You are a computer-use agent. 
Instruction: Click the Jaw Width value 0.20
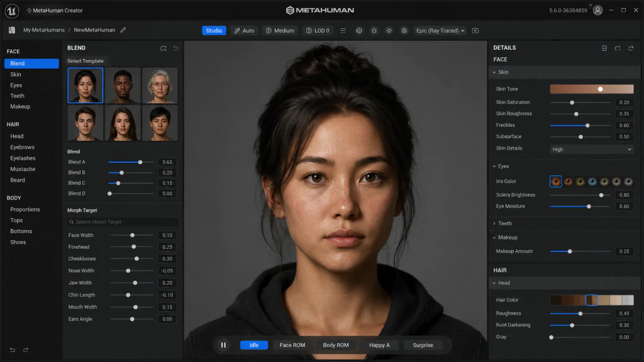click(x=167, y=283)
